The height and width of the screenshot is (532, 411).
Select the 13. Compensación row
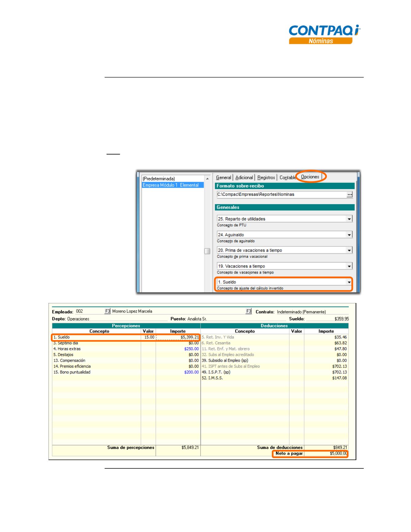126,361
